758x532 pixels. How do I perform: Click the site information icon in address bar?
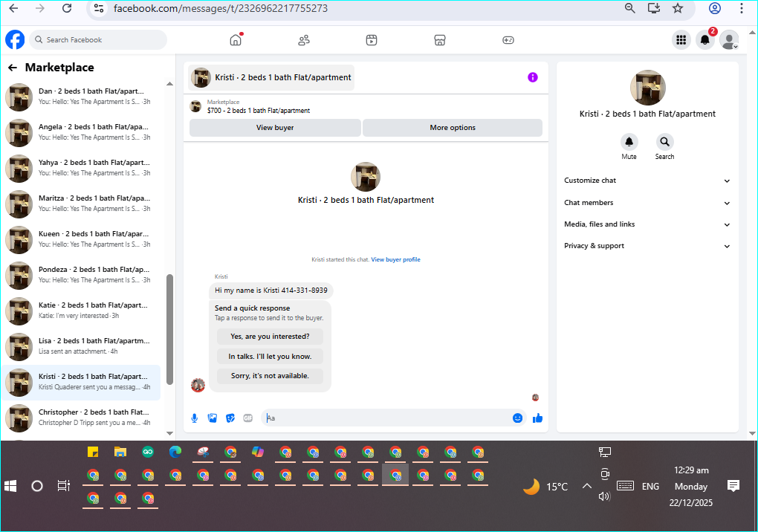[x=99, y=8]
